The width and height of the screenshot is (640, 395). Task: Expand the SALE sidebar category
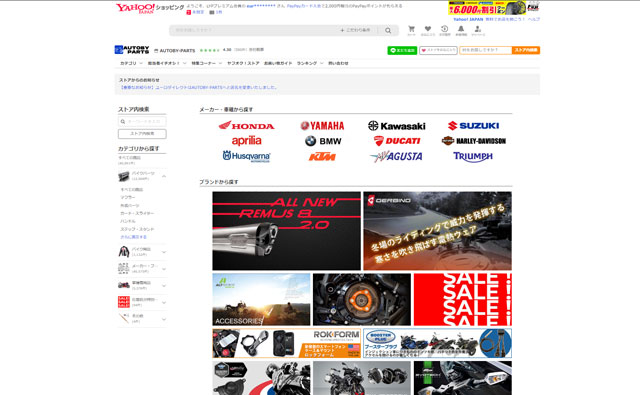(x=164, y=302)
